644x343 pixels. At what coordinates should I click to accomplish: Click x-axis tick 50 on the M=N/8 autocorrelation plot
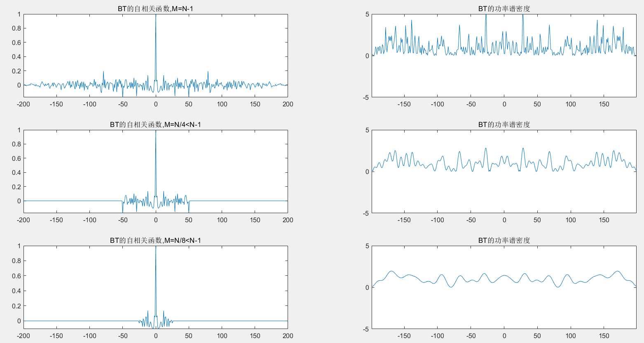point(189,336)
